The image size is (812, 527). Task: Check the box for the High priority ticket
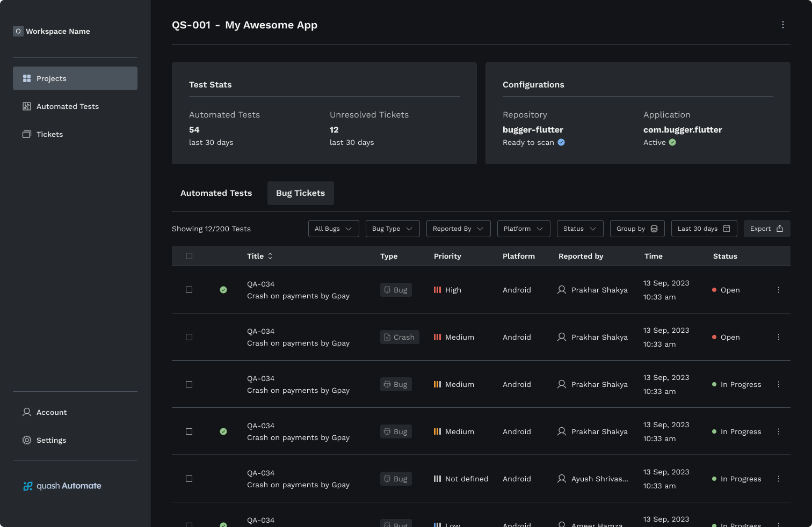point(189,290)
